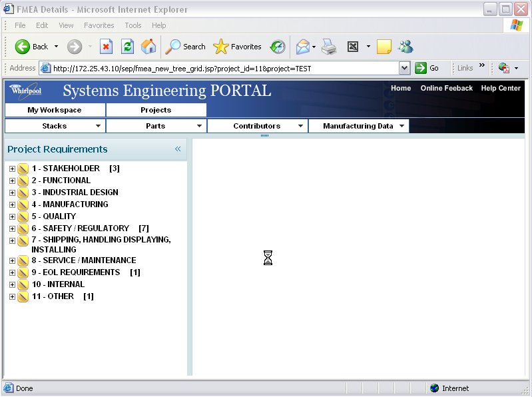Collapse the Project Requirements panel

[178, 149]
